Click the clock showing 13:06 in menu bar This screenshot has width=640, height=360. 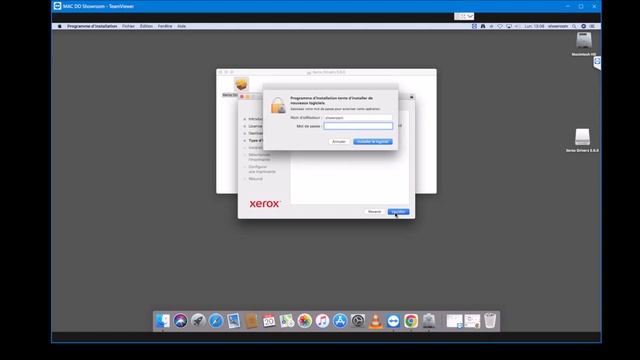tap(535, 26)
